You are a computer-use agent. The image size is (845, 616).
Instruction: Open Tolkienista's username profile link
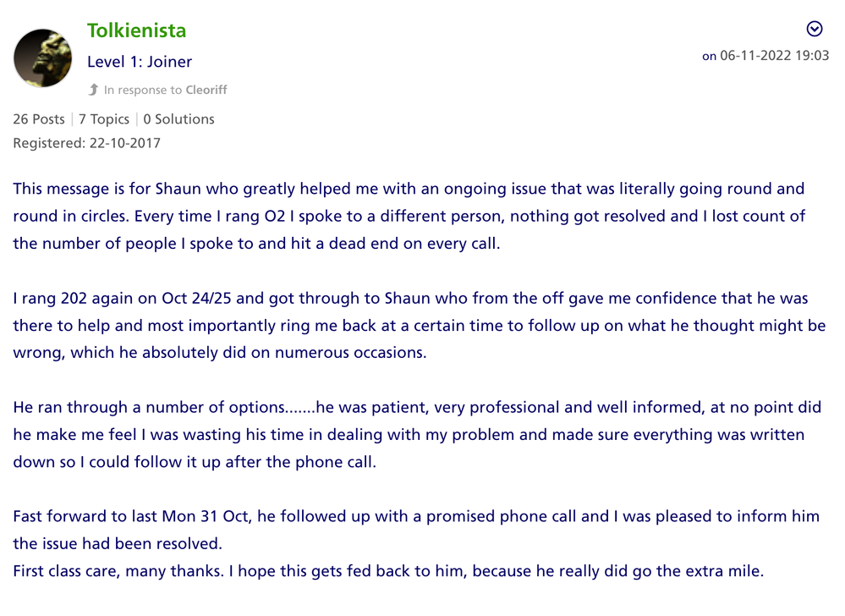coord(136,31)
